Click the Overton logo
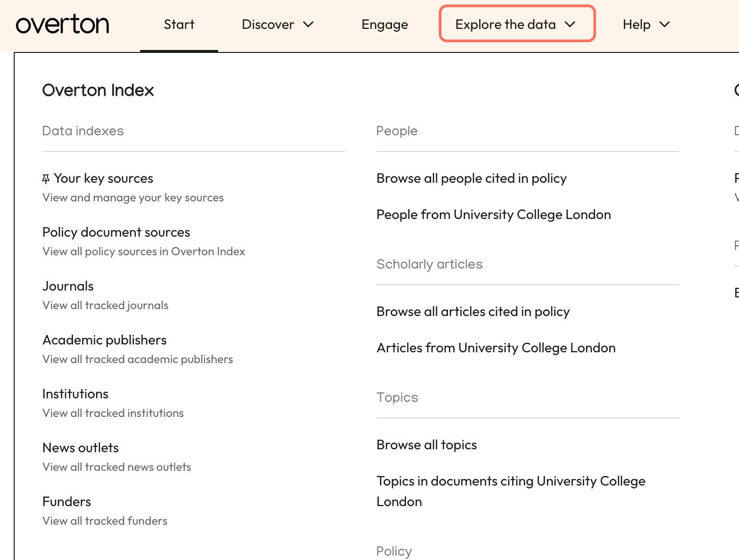This screenshot has height=560, width=739. pyautogui.click(x=62, y=24)
